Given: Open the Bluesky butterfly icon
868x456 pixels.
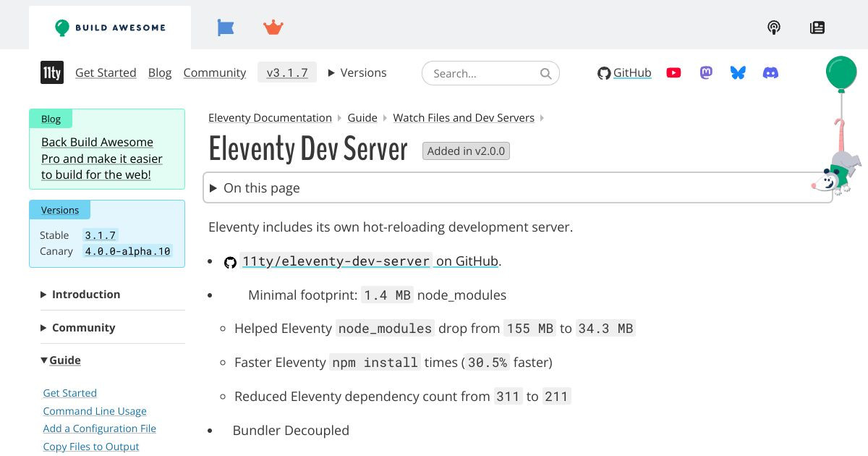Looking at the screenshot, I should pos(738,72).
